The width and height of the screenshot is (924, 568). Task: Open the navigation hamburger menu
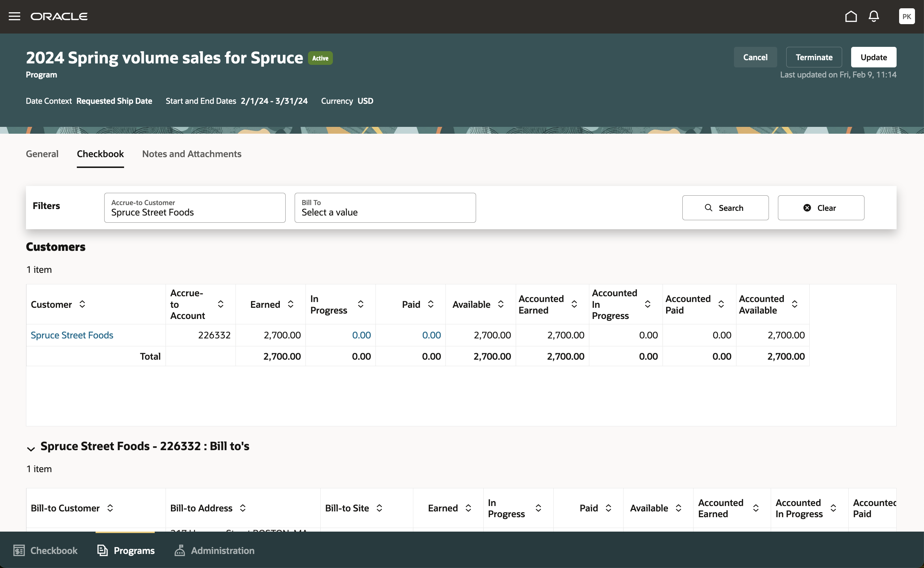[14, 16]
